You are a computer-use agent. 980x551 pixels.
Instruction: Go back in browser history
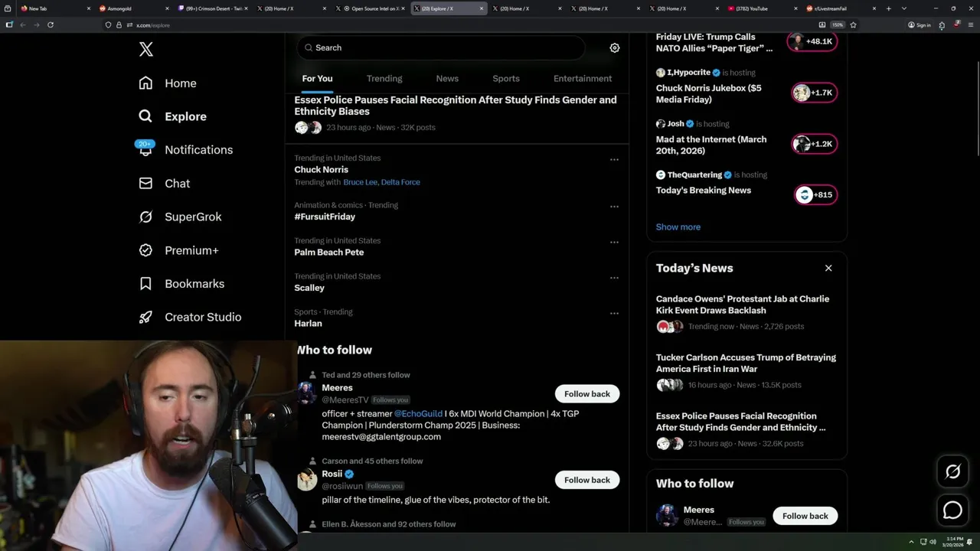tap(22, 24)
